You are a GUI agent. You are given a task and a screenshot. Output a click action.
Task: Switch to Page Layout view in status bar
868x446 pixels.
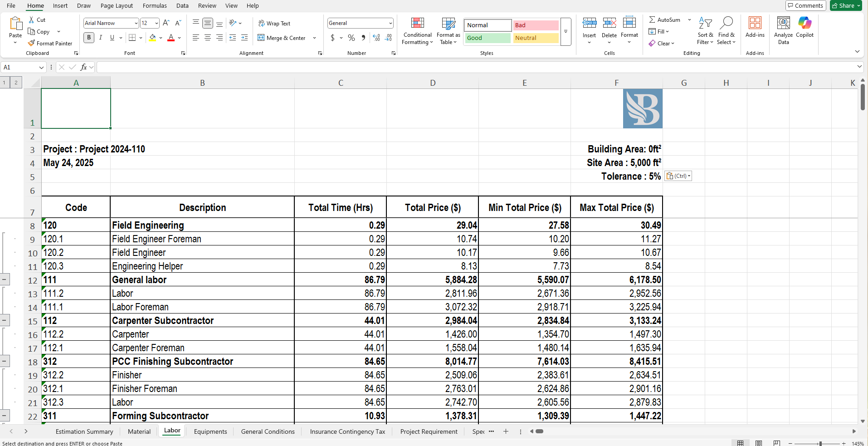point(759,443)
